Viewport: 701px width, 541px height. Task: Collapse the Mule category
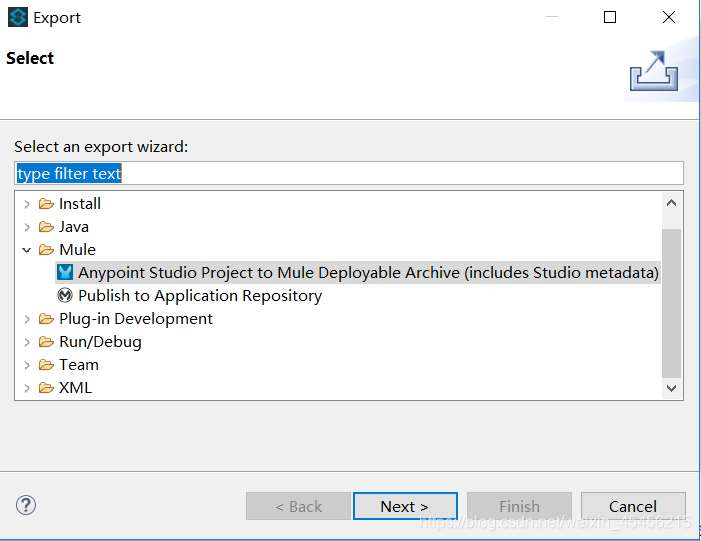pos(27,250)
